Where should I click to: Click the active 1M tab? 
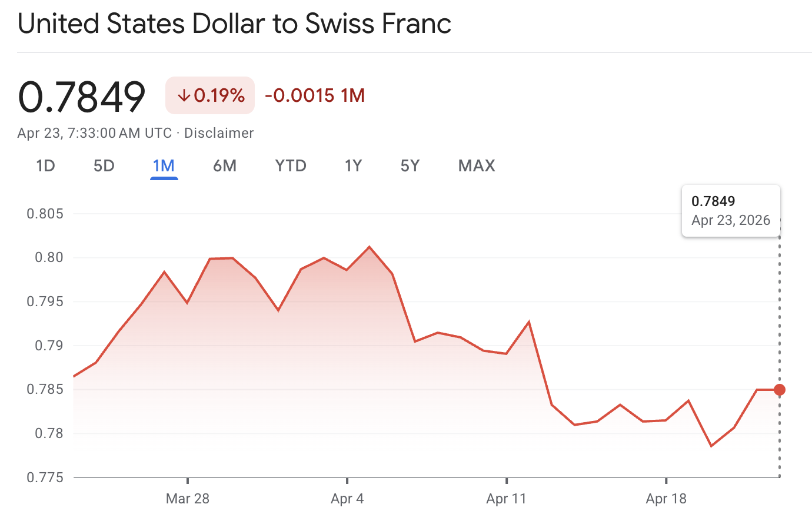(164, 165)
